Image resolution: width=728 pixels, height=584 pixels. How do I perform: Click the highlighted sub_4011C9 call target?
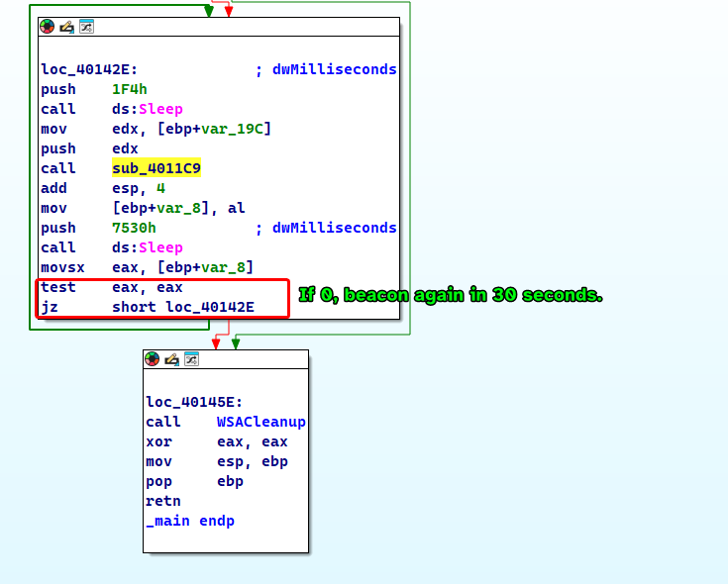click(156, 168)
